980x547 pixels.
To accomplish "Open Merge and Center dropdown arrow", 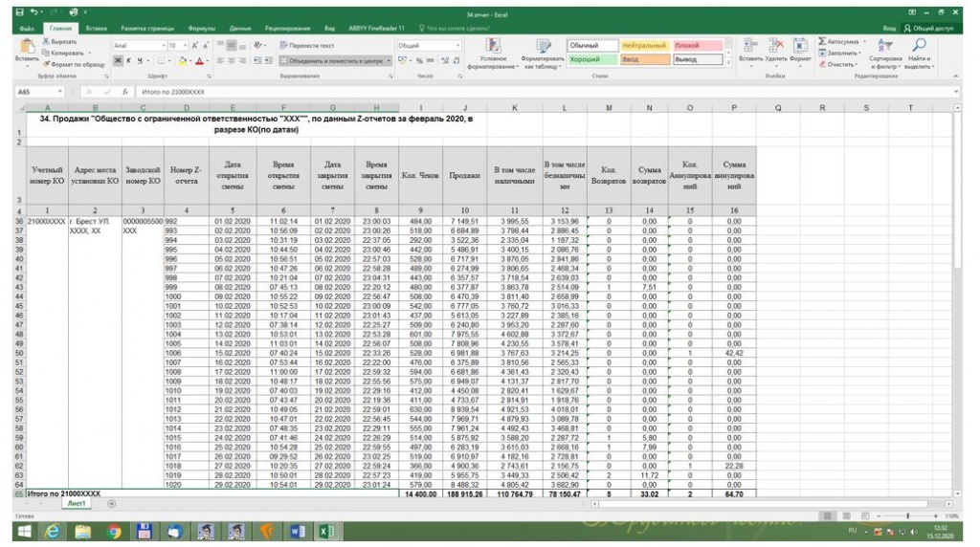I will [x=389, y=60].
